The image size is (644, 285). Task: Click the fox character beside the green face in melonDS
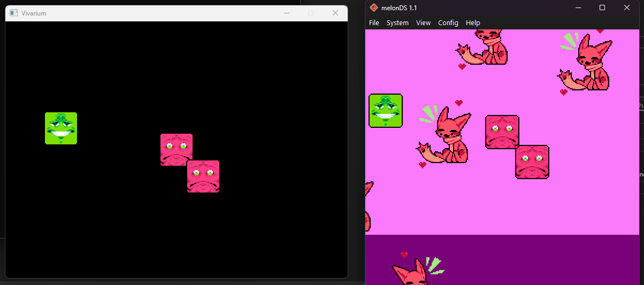447,138
